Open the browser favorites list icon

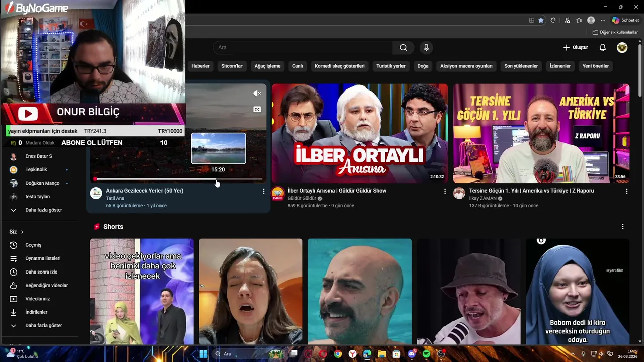pos(579,20)
